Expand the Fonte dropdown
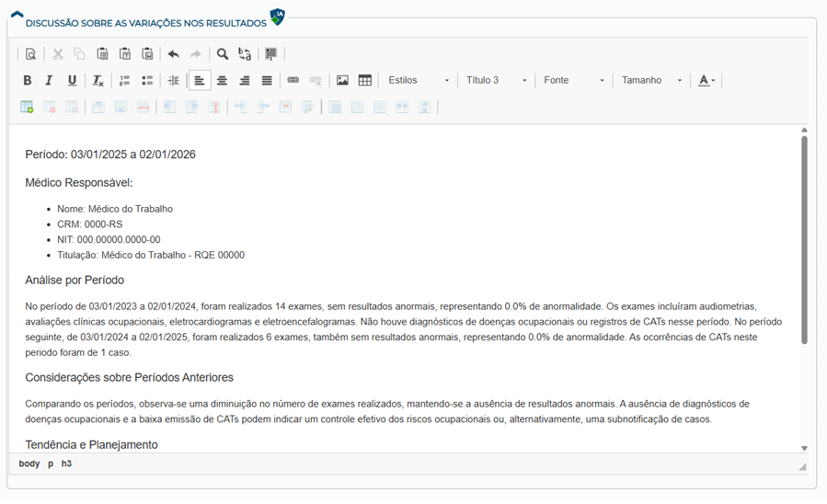 pyautogui.click(x=574, y=81)
